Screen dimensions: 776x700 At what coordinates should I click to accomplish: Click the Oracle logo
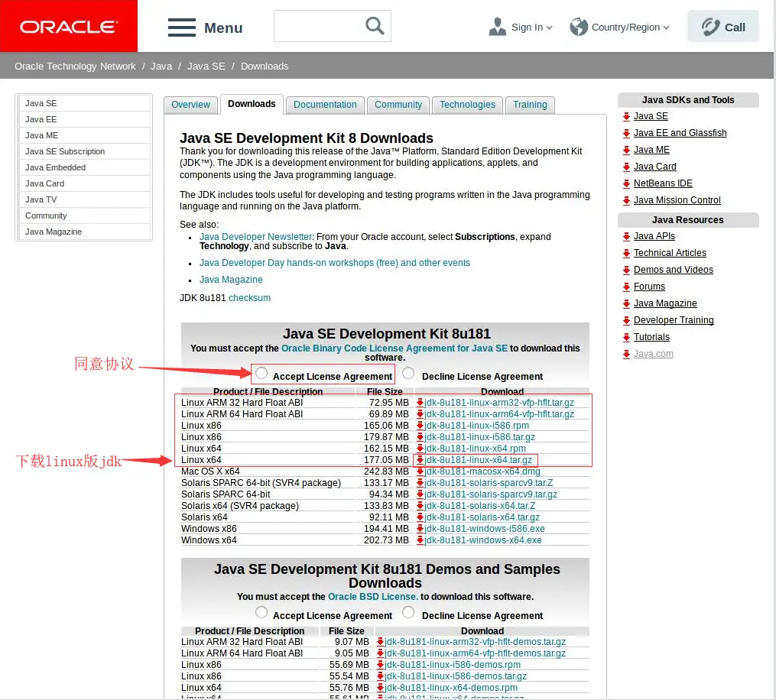click(69, 27)
